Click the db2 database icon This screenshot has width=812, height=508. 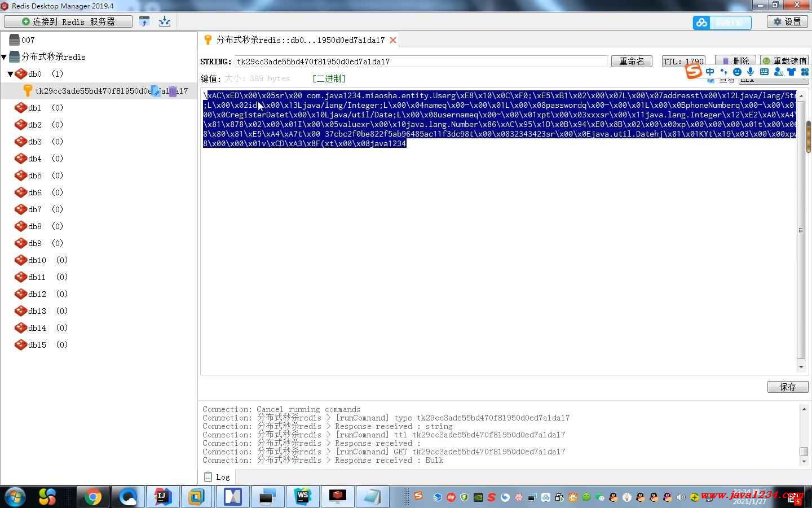point(21,125)
